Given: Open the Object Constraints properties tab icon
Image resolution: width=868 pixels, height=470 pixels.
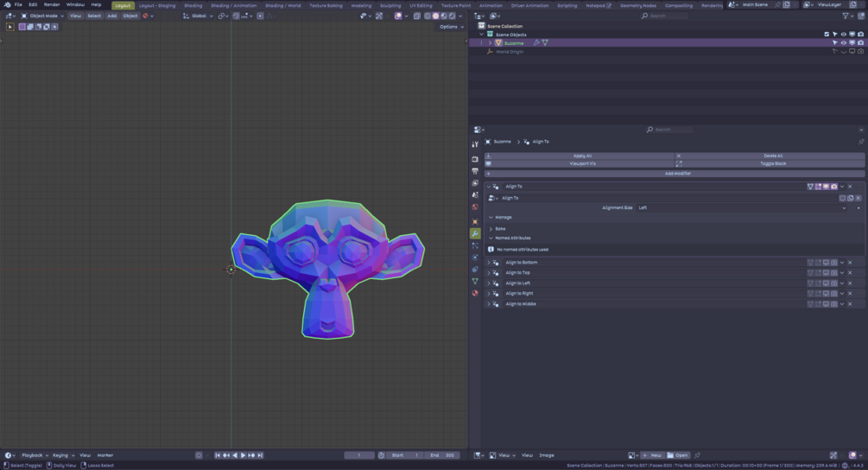Looking at the screenshot, I should (475, 270).
